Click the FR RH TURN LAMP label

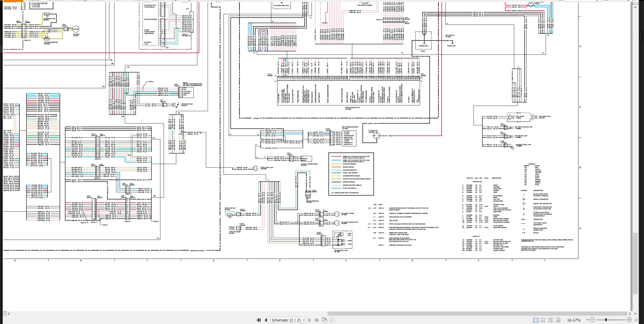coord(267,167)
